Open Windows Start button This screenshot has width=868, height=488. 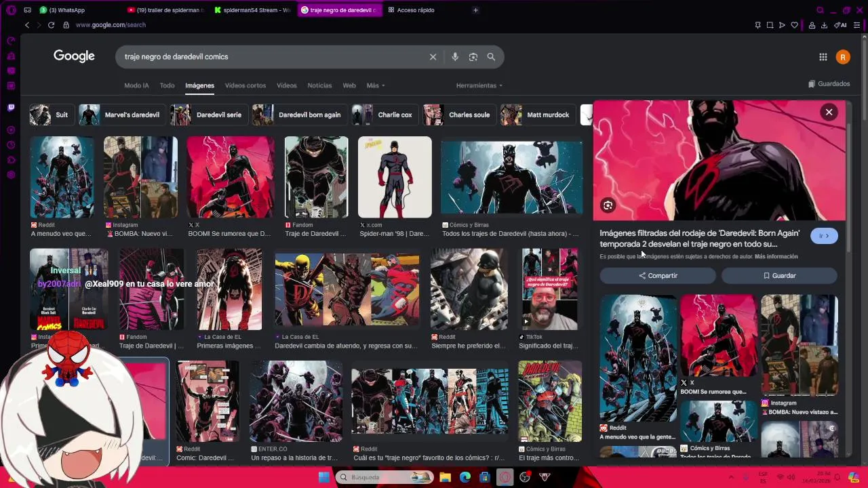(x=323, y=477)
